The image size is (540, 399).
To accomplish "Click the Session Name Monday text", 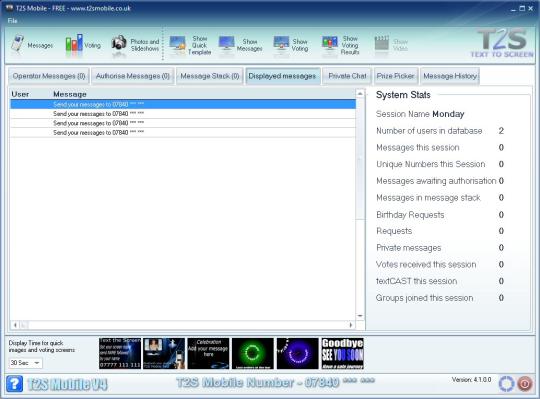I will click(x=420, y=114).
